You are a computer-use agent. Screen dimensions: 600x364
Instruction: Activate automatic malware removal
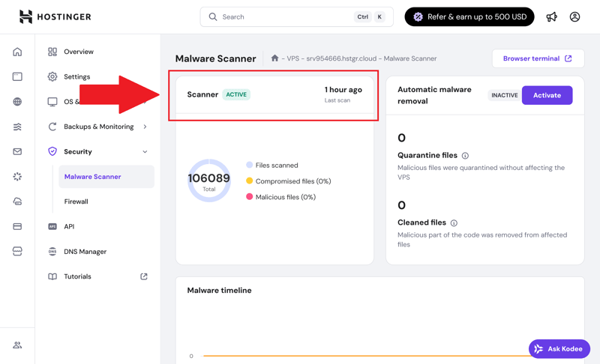click(547, 95)
